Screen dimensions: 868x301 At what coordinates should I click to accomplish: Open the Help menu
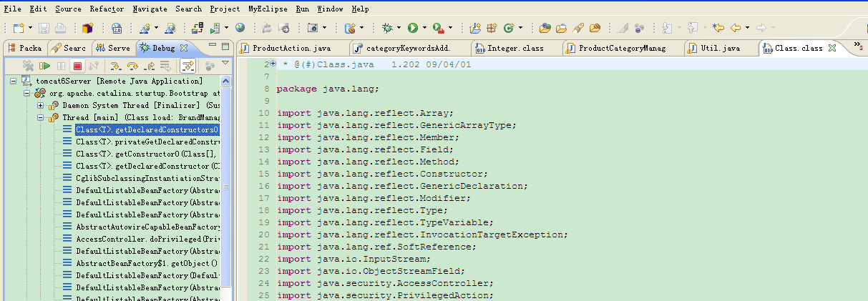(361, 9)
